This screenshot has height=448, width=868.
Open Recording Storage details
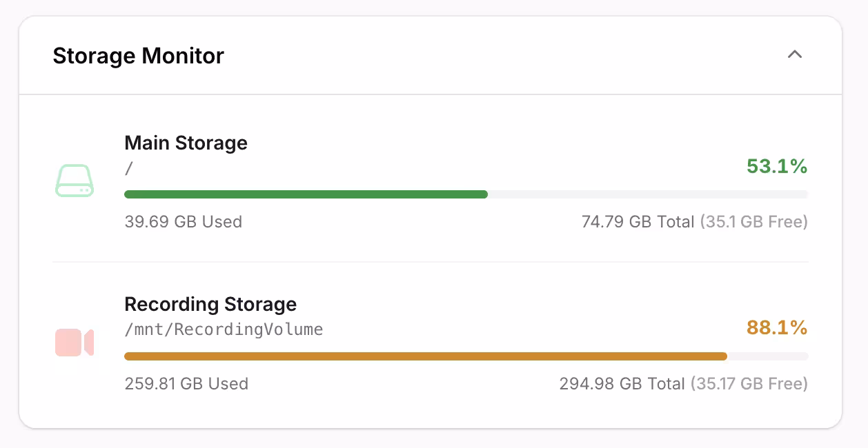coord(210,304)
